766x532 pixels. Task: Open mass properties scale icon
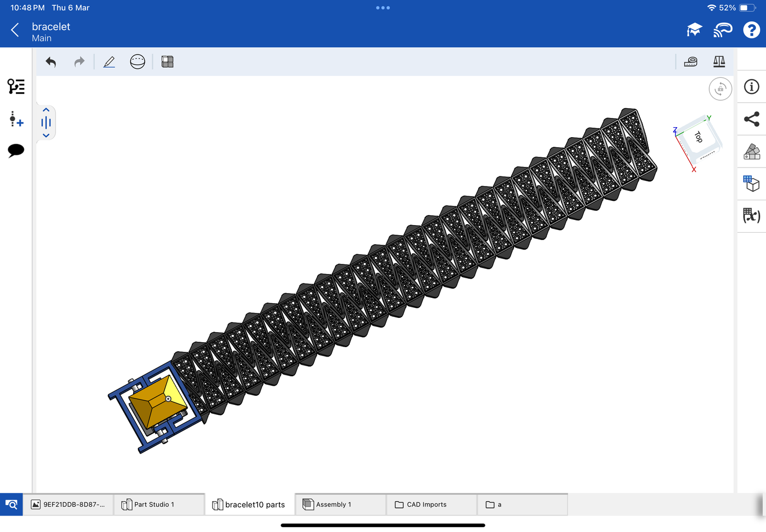tap(719, 62)
